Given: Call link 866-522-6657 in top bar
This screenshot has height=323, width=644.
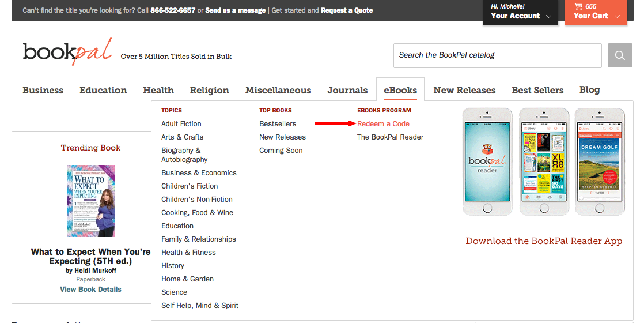Looking at the screenshot, I should pos(173,10).
